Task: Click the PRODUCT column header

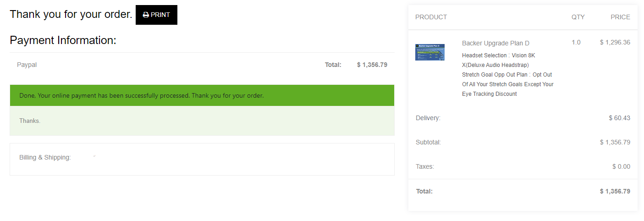Action: coord(431,17)
